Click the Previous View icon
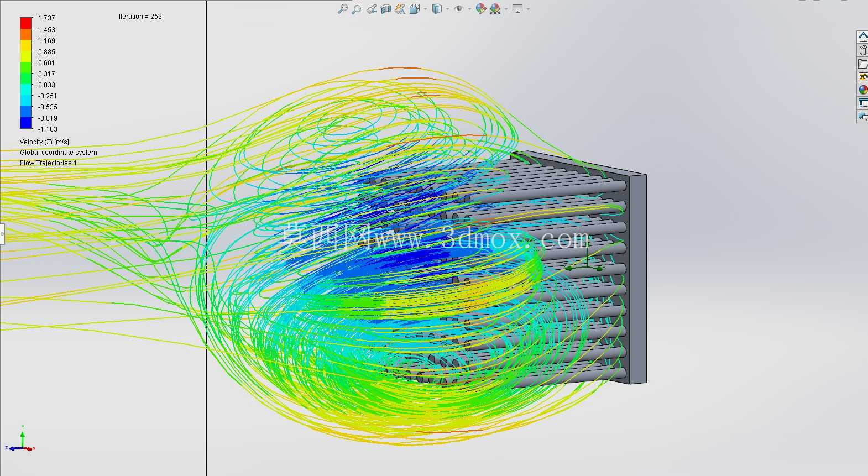Image resolution: width=868 pixels, height=476 pixels. 372,9
